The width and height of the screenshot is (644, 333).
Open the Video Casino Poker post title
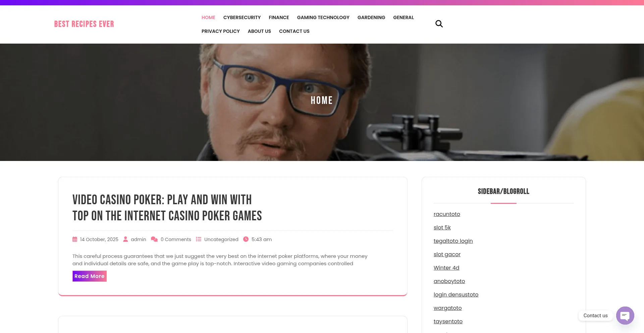tap(167, 208)
